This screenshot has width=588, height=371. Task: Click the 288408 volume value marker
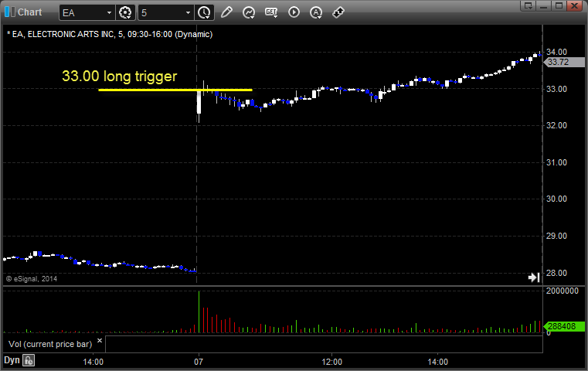coord(564,326)
